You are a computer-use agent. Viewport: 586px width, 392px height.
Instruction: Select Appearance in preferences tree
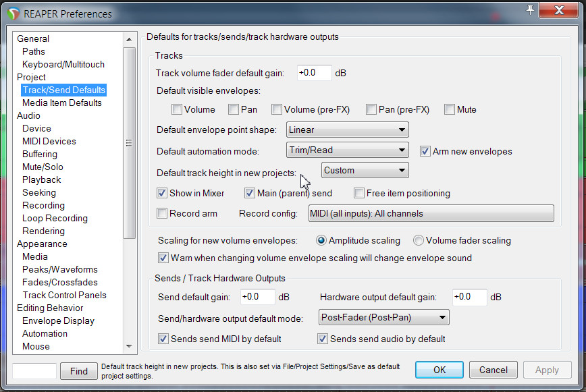coord(42,244)
